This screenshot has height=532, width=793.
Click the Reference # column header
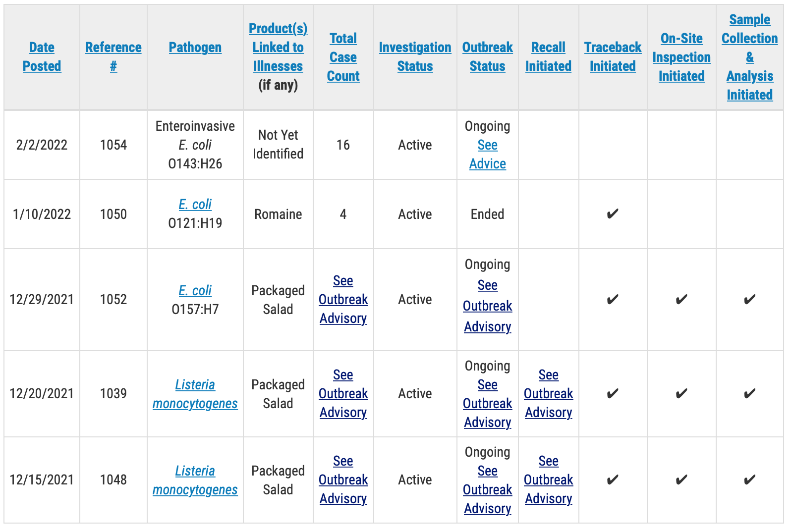pos(113,57)
